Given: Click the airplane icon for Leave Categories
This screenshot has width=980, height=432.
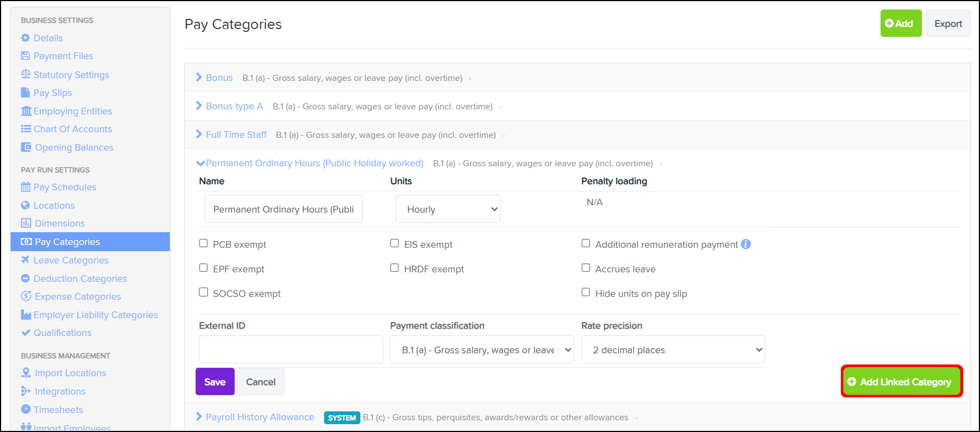Looking at the screenshot, I should point(25,260).
